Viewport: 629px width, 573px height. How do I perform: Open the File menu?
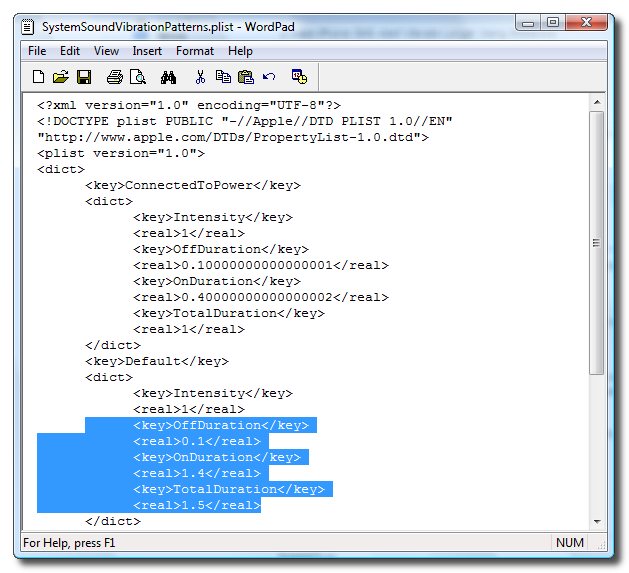click(x=37, y=51)
